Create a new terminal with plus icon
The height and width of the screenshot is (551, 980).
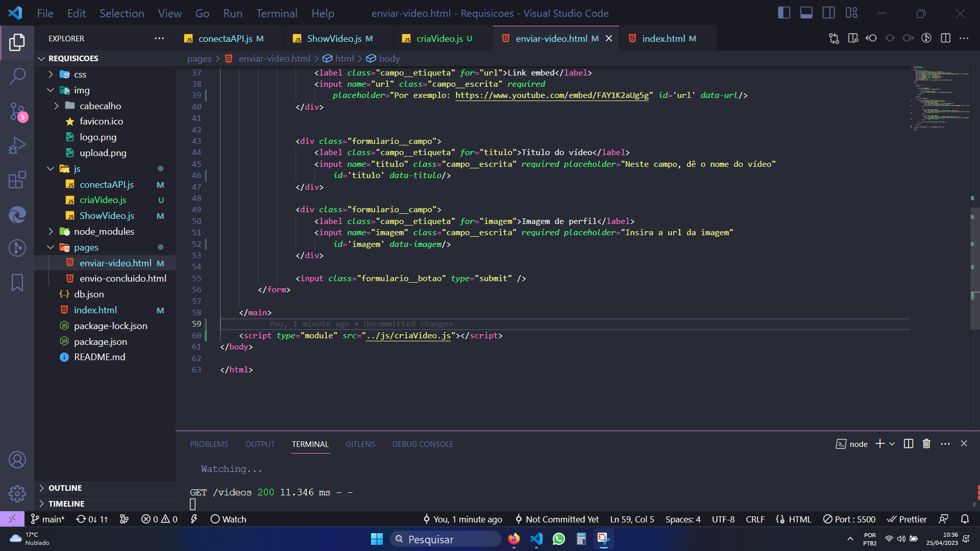click(x=880, y=444)
